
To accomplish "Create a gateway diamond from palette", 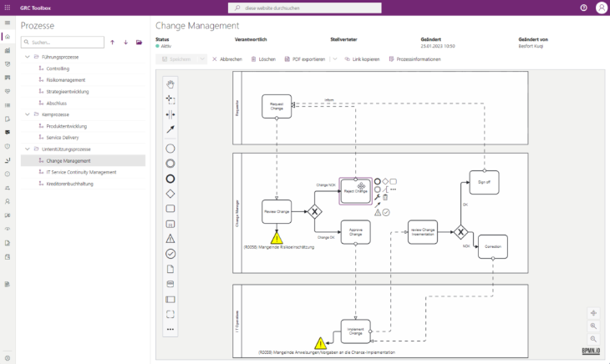I will [x=170, y=194].
